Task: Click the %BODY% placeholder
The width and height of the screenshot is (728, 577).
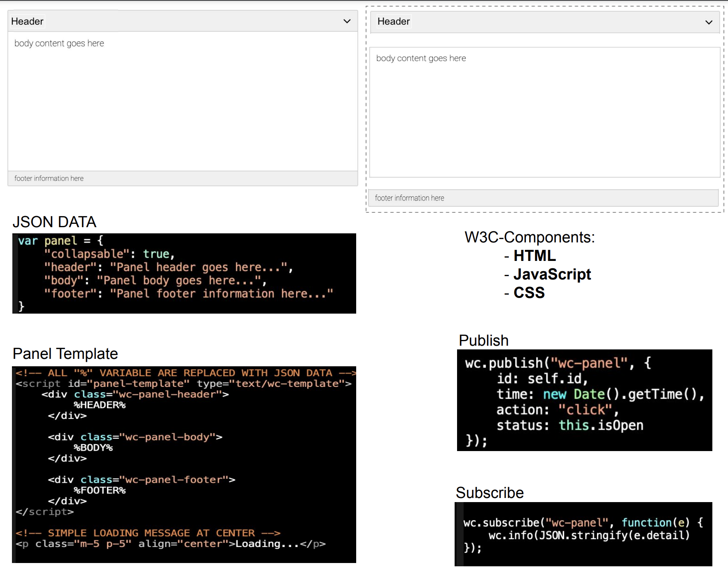Action: point(93,447)
